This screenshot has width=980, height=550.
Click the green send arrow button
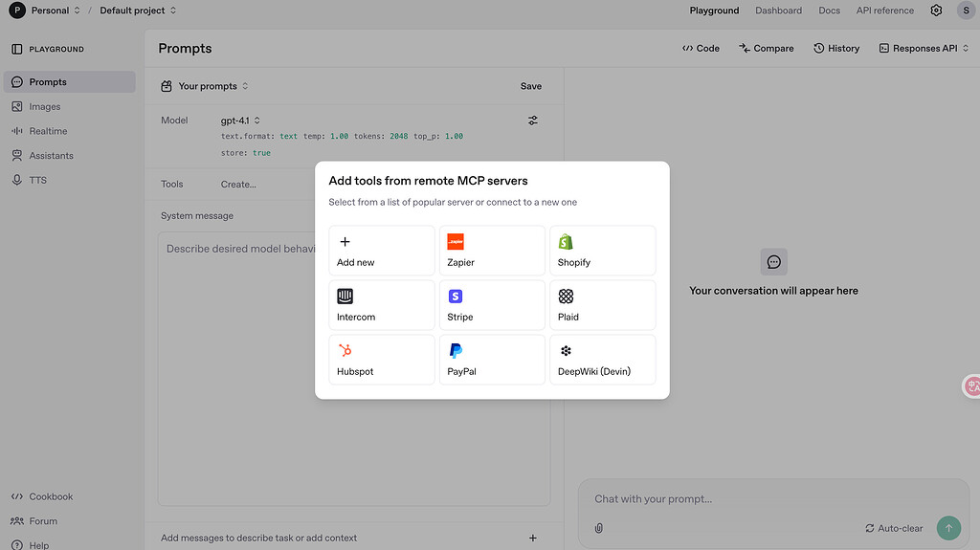click(948, 528)
